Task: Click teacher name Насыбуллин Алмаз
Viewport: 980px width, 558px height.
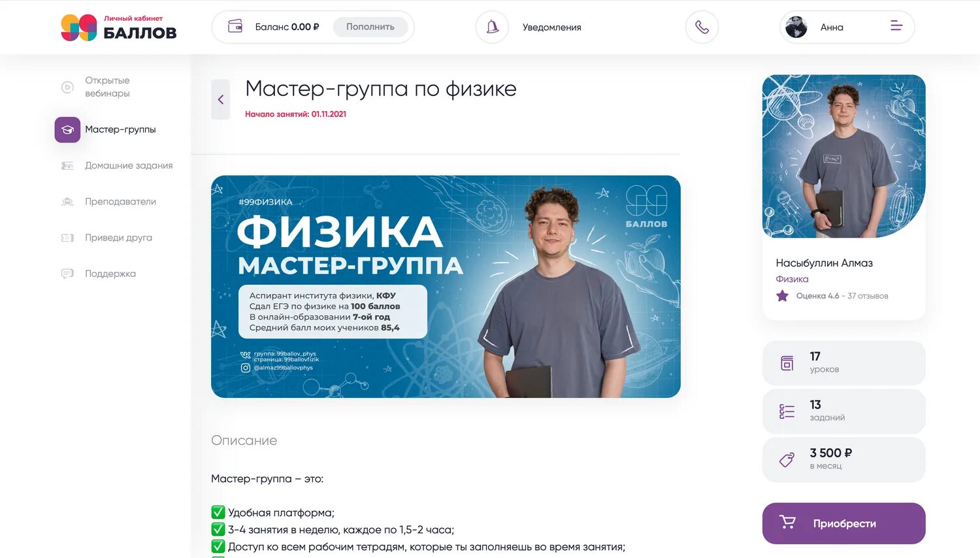Action: pos(824,263)
